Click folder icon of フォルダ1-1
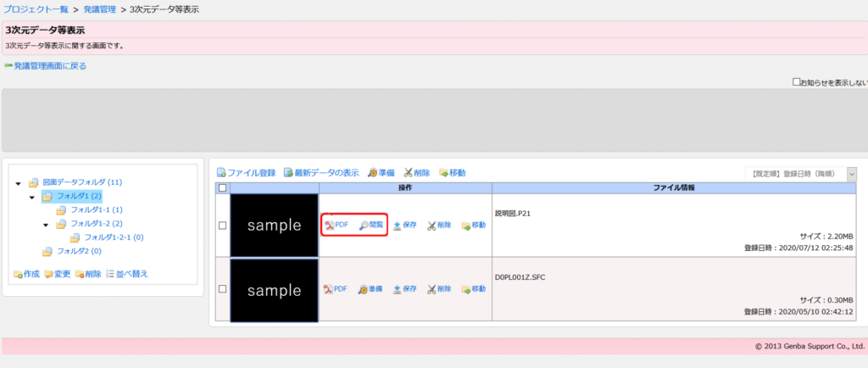The width and height of the screenshot is (868, 368). [61, 210]
